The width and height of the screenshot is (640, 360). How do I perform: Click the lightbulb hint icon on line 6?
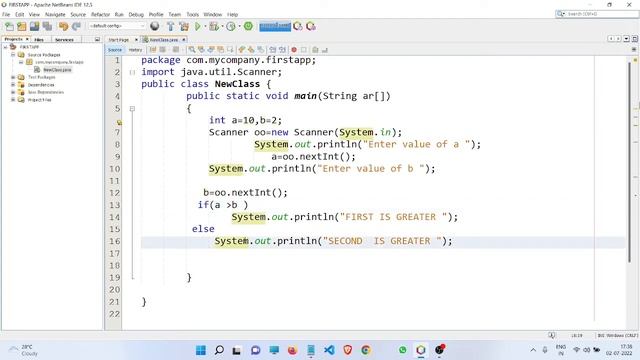click(x=119, y=122)
